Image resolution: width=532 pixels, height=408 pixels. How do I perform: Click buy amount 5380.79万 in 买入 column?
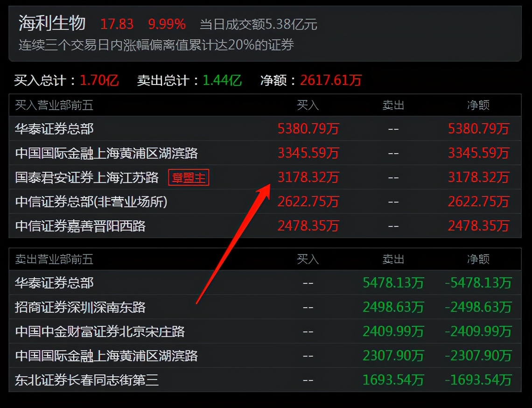pos(308,129)
